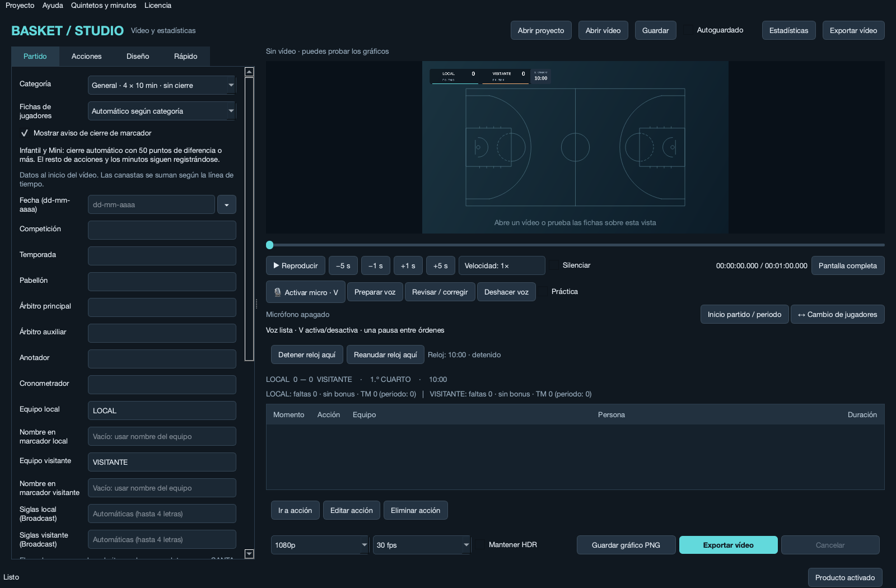Click the video timeline slider handle
896x588 pixels.
point(270,245)
